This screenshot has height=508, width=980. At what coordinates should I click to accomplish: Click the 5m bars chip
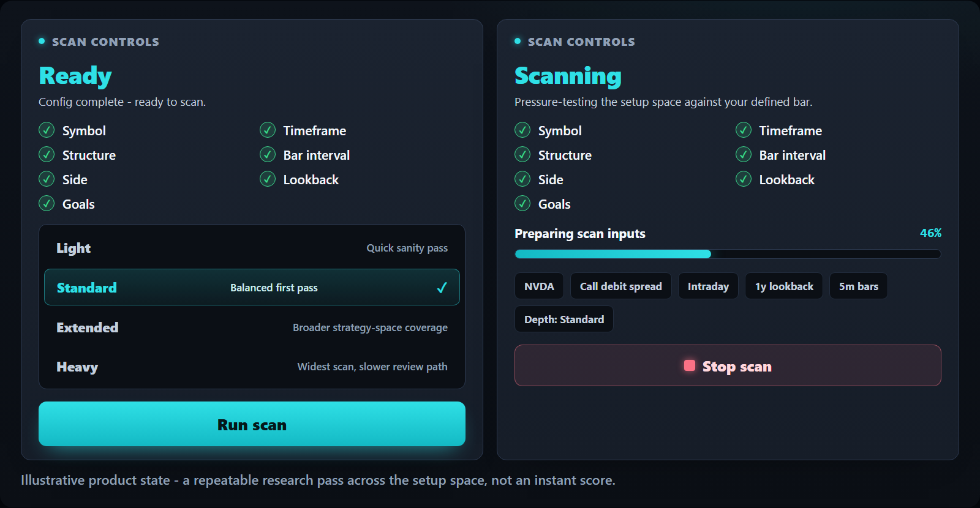859,286
